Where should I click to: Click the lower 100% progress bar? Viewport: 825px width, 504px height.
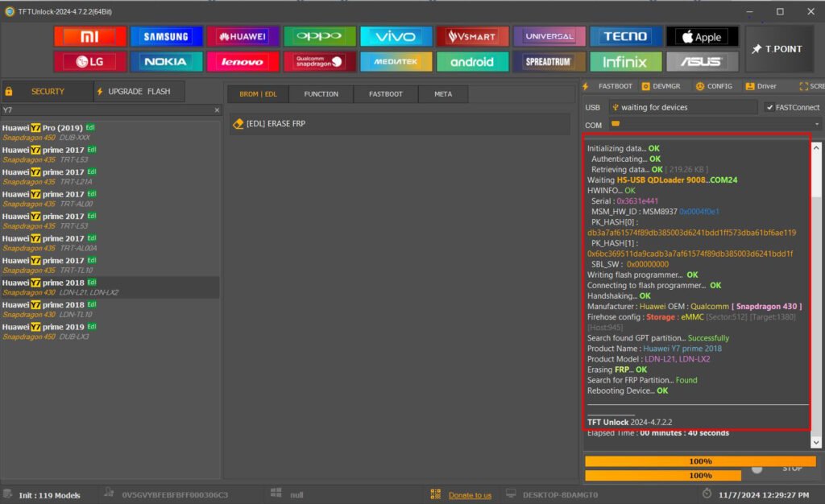(x=663, y=475)
